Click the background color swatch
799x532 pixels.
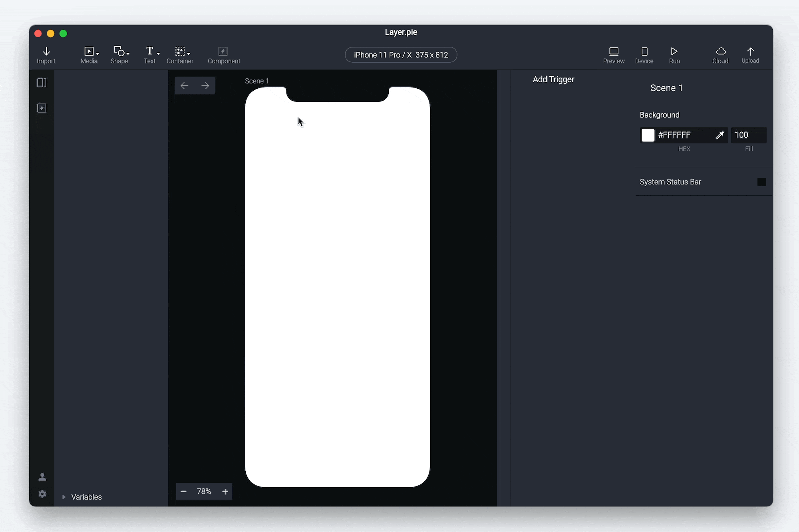[x=648, y=135]
